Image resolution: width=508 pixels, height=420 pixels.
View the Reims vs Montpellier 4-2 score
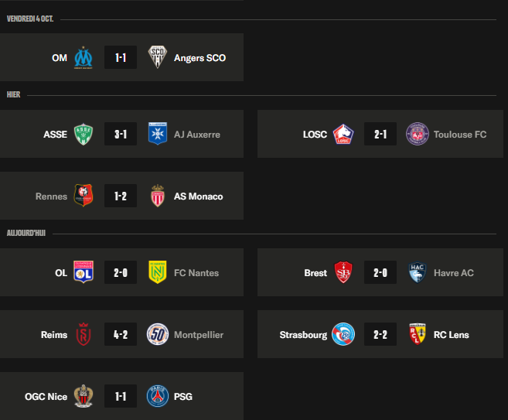click(x=121, y=334)
